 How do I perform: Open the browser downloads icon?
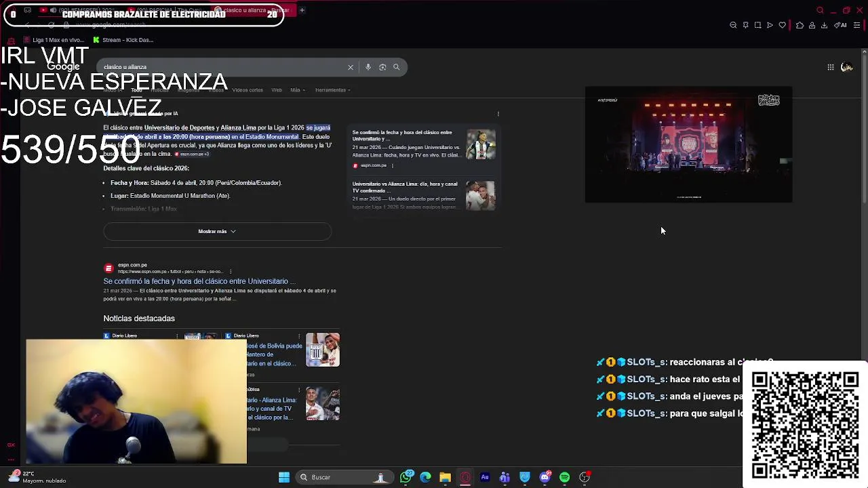pyautogui.click(x=824, y=25)
